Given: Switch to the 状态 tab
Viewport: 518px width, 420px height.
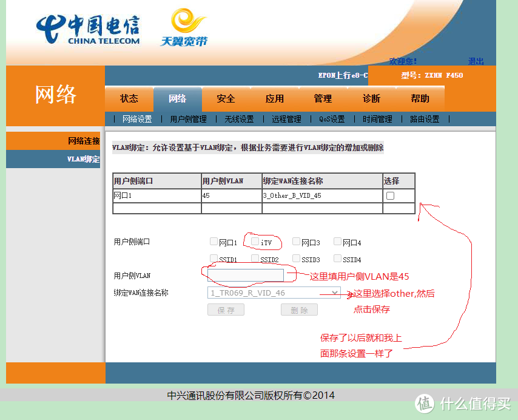Looking at the screenshot, I should click(129, 98).
